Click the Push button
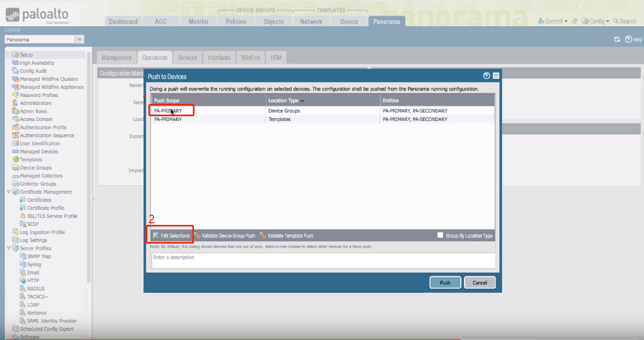644x340 pixels. pyautogui.click(x=445, y=283)
